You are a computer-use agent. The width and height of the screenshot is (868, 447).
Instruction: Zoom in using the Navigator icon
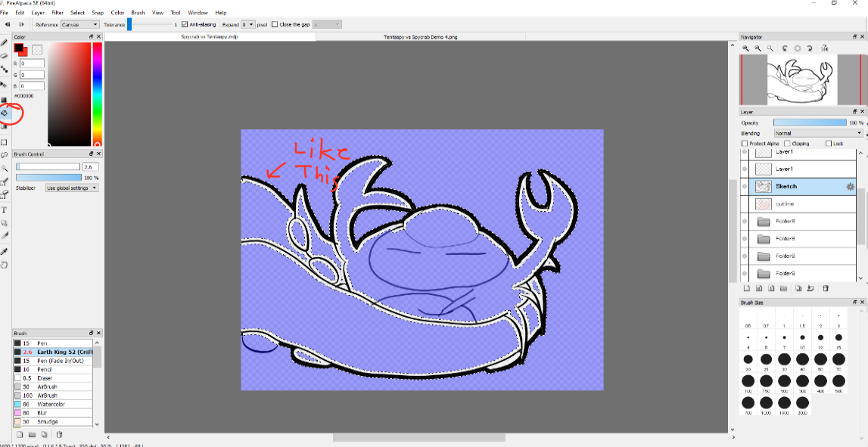tap(745, 48)
